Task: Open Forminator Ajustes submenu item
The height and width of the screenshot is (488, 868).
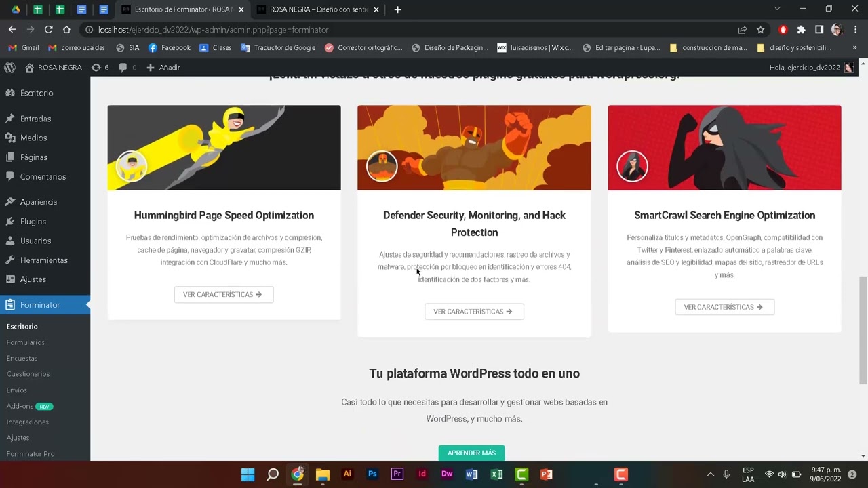Action: 18,438
